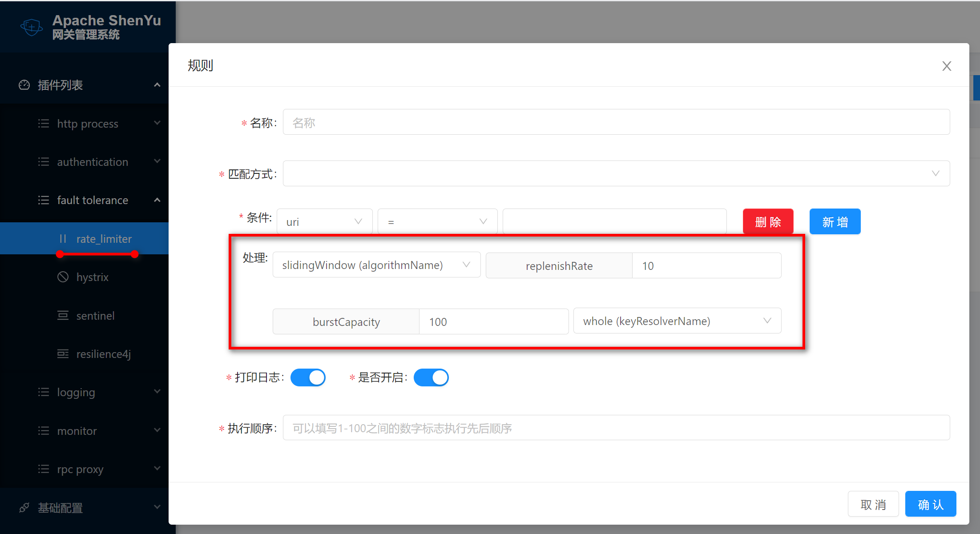Click the Apache ShenYu logo icon

click(x=31, y=27)
